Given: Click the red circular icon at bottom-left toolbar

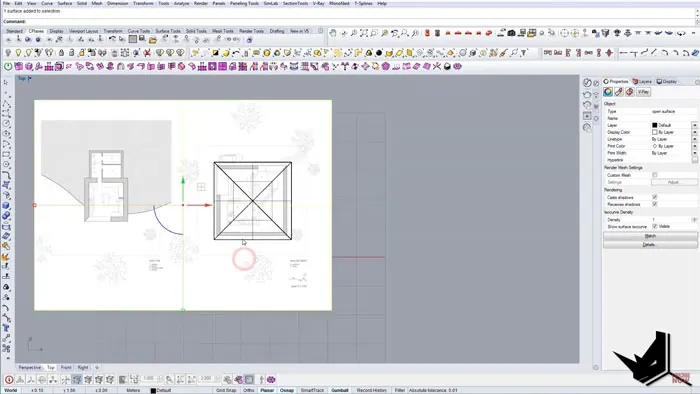Looking at the screenshot, I should 9,380.
